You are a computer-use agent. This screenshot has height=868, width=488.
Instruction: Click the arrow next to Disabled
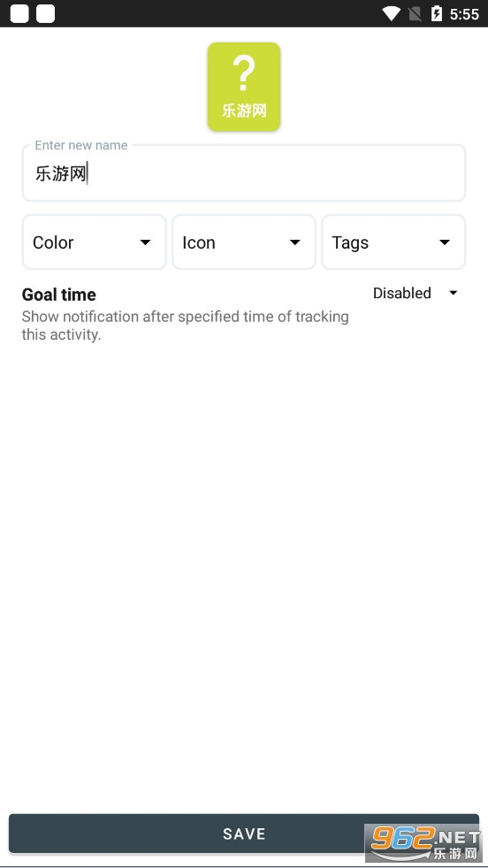454,293
